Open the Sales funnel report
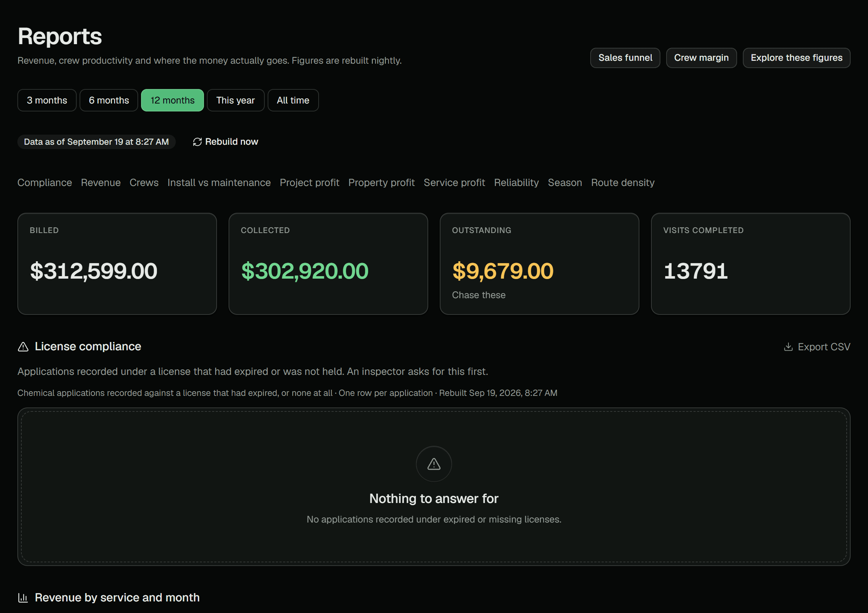This screenshot has height=613, width=868. pos(625,58)
